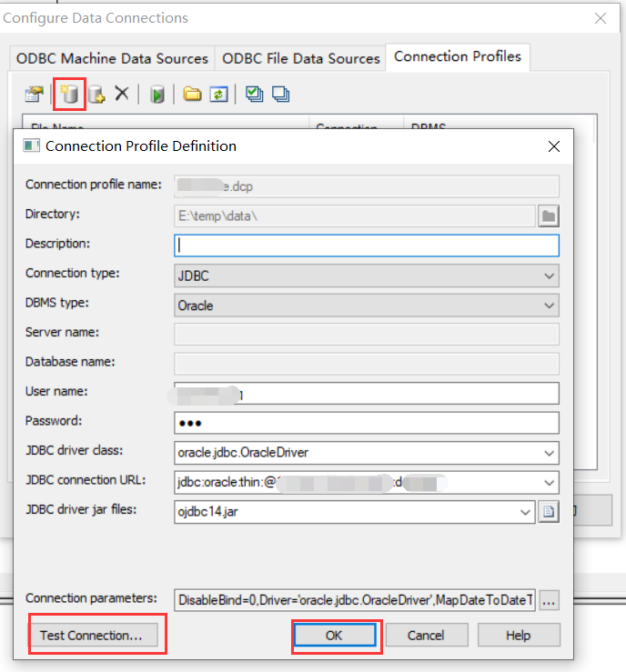This screenshot has width=626, height=672.
Task: Expand the JDBC driver class dropdown
Action: [549, 453]
